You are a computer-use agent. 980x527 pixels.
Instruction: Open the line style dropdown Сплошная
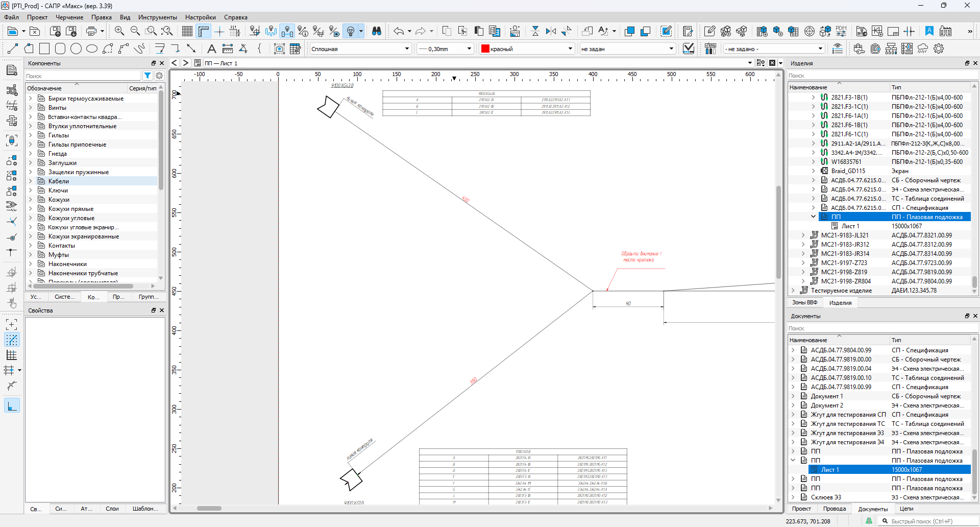(360, 49)
